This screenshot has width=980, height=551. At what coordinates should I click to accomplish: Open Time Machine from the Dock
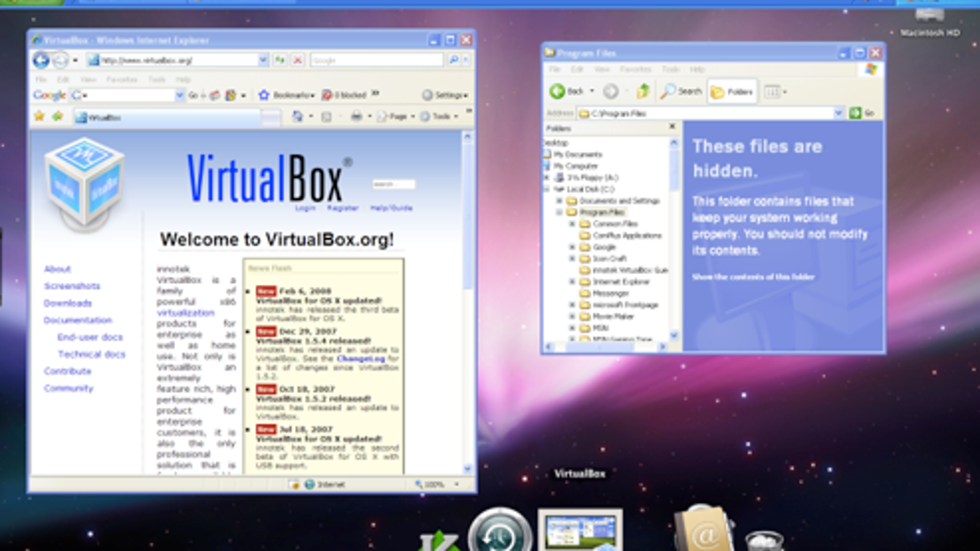500,530
